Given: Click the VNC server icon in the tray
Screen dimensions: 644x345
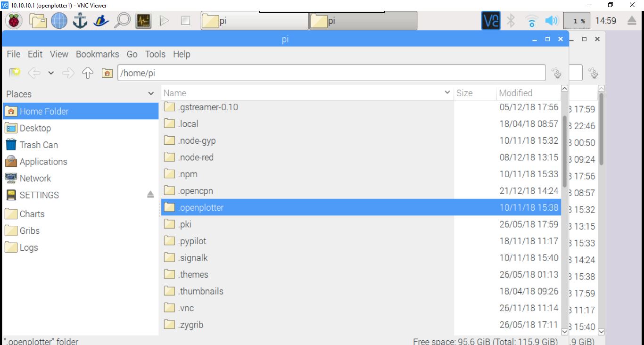Looking at the screenshot, I should [490, 20].
